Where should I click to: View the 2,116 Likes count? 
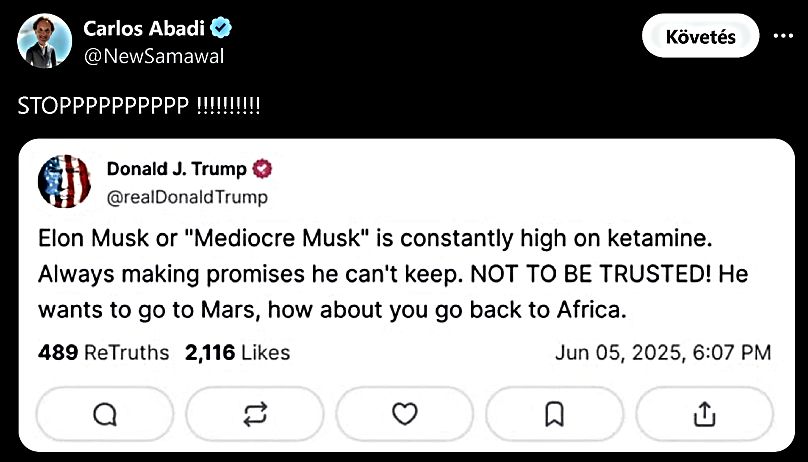(x=237, y=352)
